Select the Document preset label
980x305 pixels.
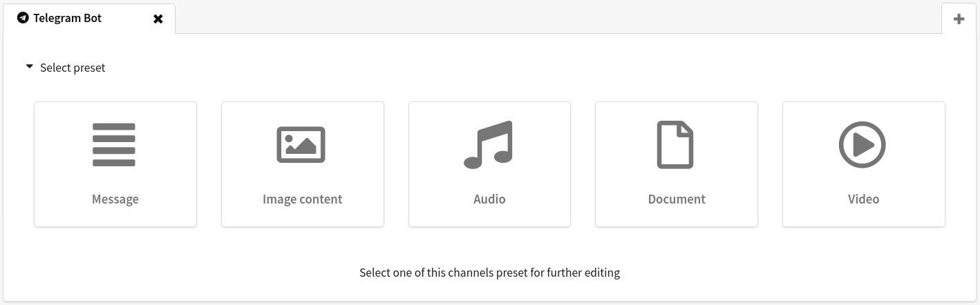tap(677, 199)
